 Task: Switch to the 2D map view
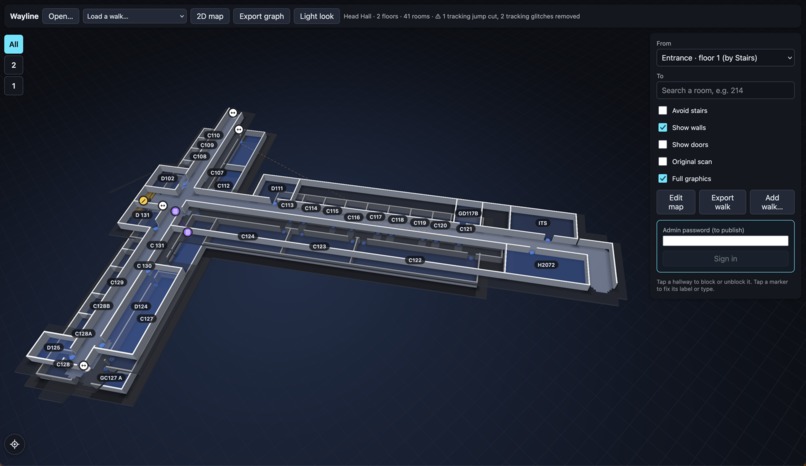pyautogui.click(x=210, y=16)
